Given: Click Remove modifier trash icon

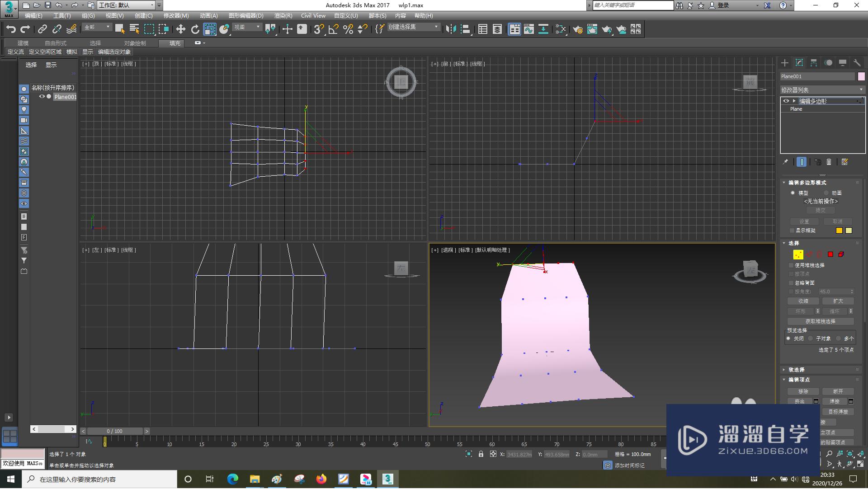Looking at the screenshot, I should 829,162.
